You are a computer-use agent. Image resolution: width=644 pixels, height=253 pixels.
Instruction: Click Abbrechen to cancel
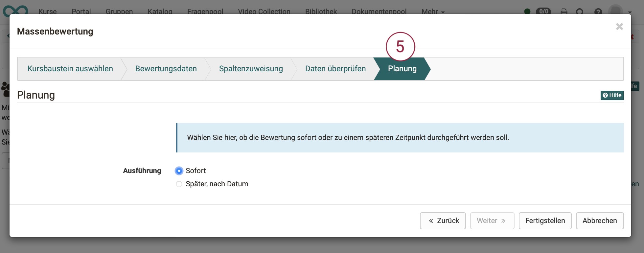tap(600, 221)
